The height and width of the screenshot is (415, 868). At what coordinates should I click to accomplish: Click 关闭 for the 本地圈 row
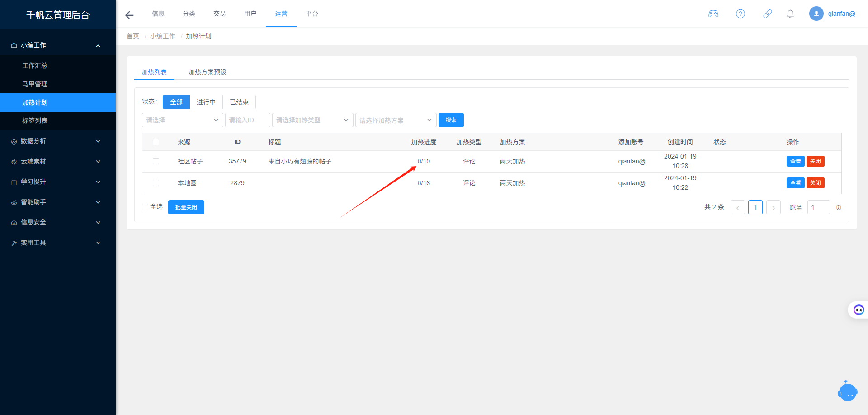(x=816, y=183)
